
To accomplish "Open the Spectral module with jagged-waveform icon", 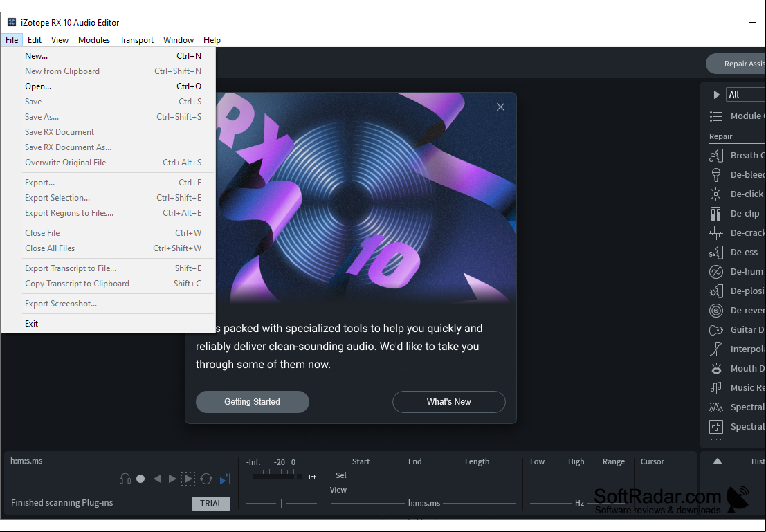I will (x=737, y=407).
